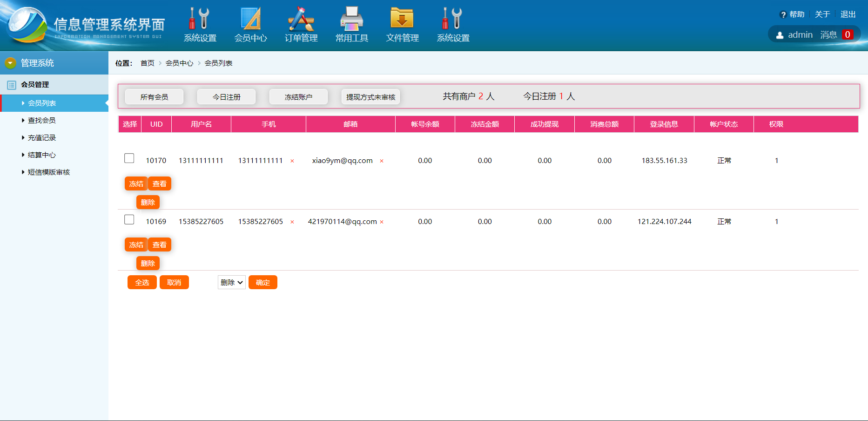Click the UID column header
The width and height of the screenshot is (868, 421).
(156, 124)
